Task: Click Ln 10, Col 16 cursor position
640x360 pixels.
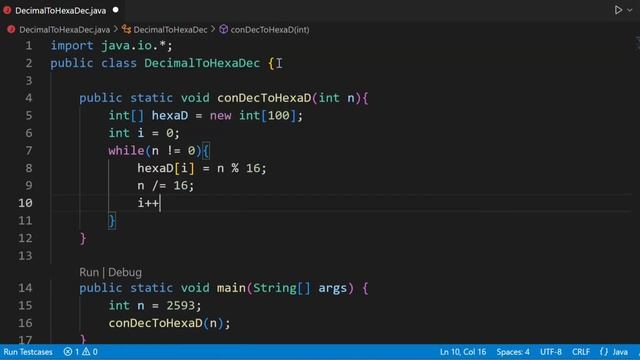Action: (x=463, y=352)
